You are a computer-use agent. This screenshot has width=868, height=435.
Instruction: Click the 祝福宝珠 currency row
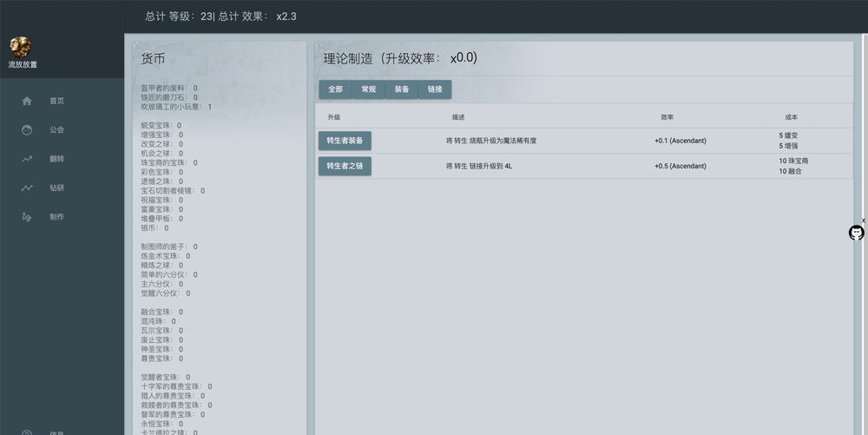click(x=161, y=200)
